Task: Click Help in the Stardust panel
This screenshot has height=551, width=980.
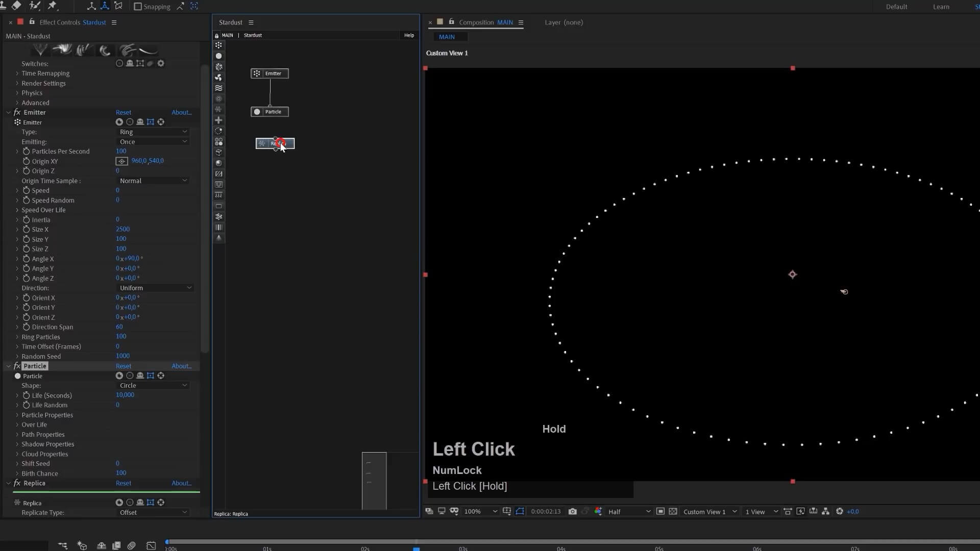Action: [409, 35]
